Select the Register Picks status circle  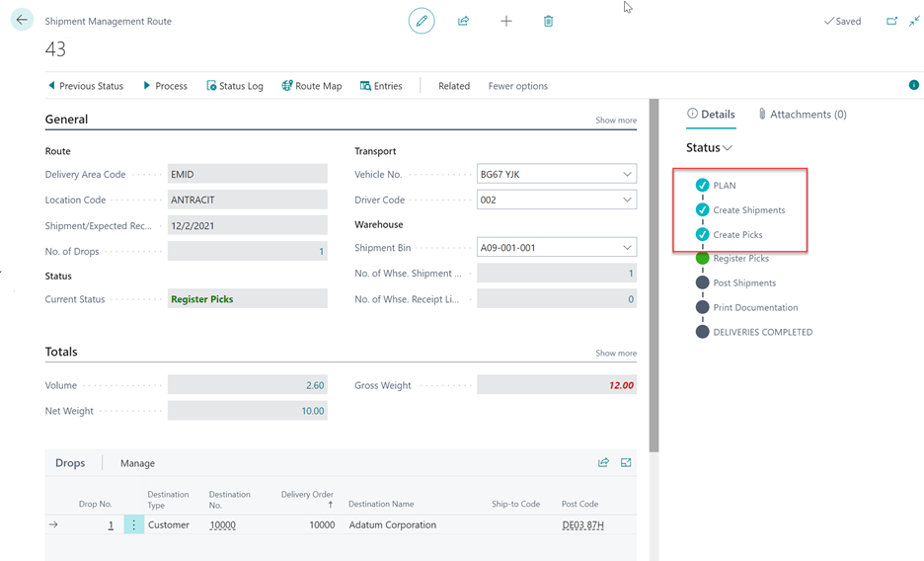pyautogui.click(x=703, y=258)
